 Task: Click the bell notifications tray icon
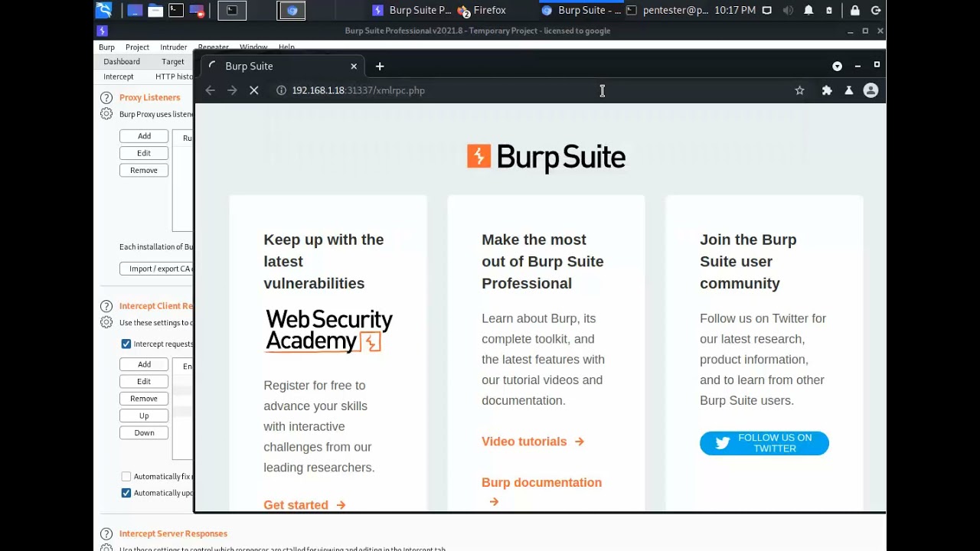coord(808,11)
